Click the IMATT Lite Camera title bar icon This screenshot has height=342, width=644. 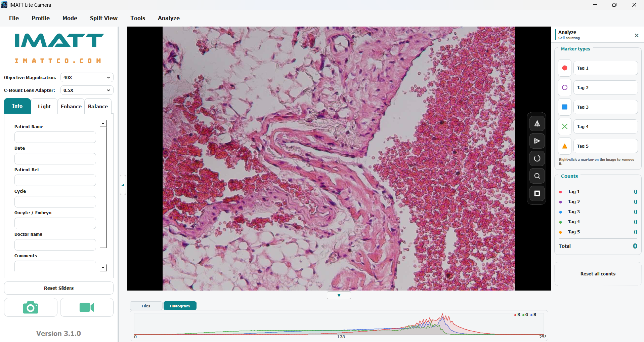4,5
